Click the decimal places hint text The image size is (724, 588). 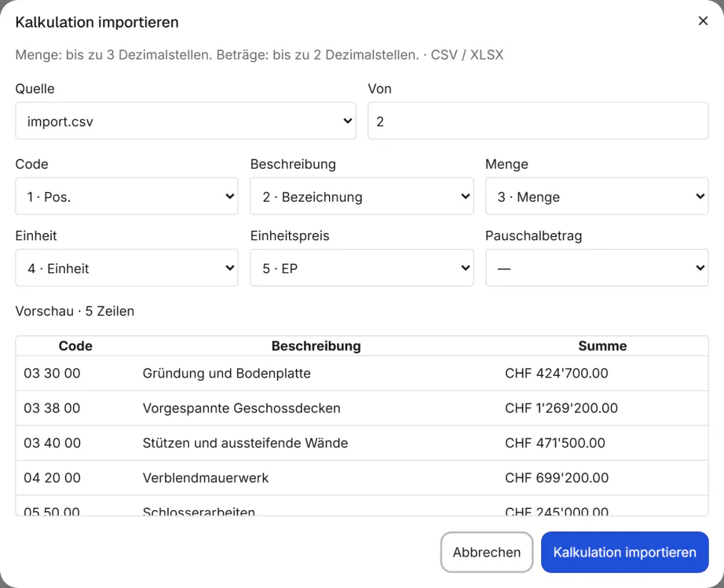coord(259,55)
